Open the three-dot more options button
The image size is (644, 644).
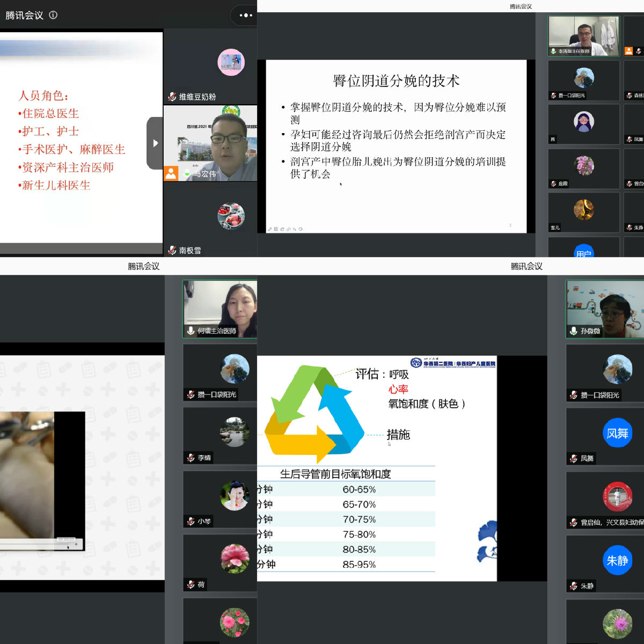point(245,16)
